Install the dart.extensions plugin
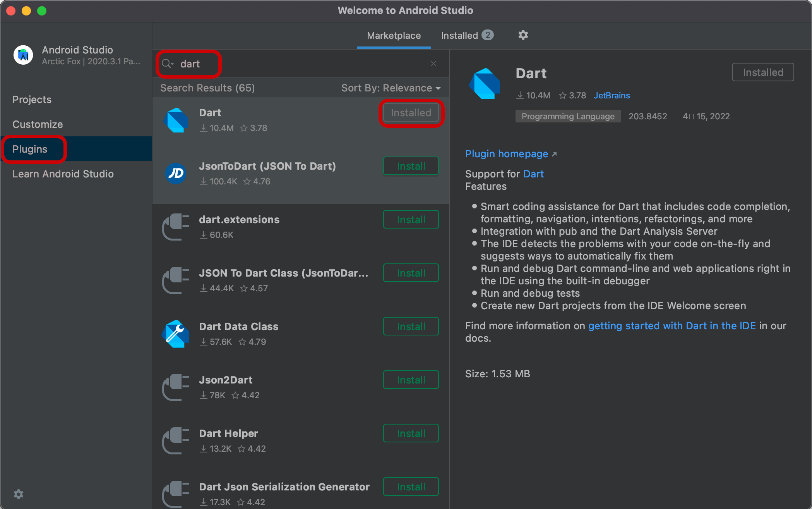This screenshot has width=812, height=509. pyautogui.click(x=411, y=220)
